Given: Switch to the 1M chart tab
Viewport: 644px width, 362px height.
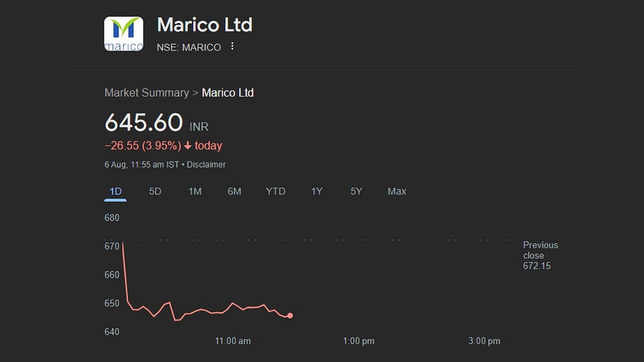Looking at the screenshot, I should pyautogui.click(x=195, y=191).
